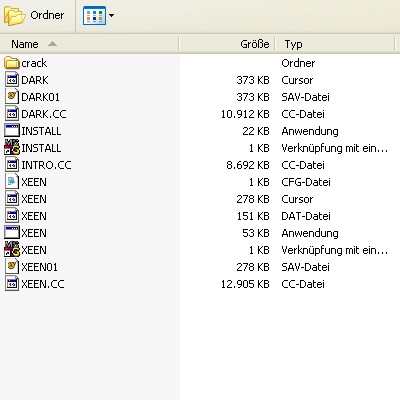The height and width of the screenshot is (400, 400).
Task: Select the crack folder icon
Action: 12,63
